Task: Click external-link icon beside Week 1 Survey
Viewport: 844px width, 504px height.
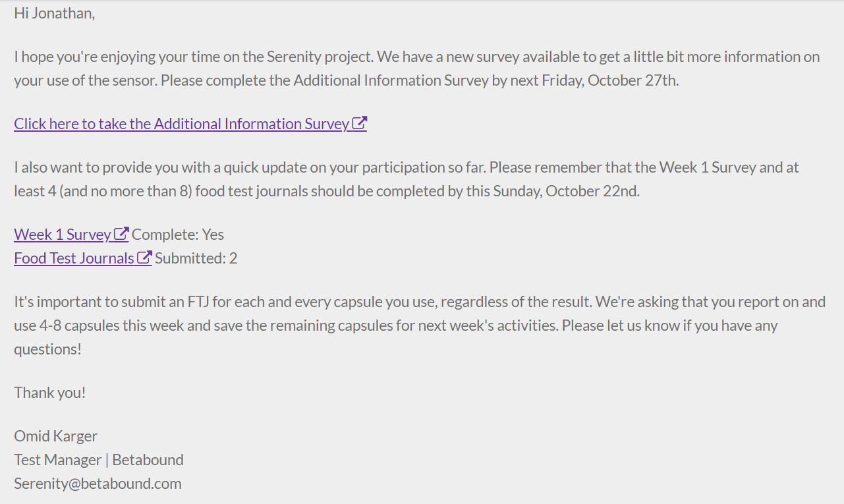Action: [x=121, y=234]
